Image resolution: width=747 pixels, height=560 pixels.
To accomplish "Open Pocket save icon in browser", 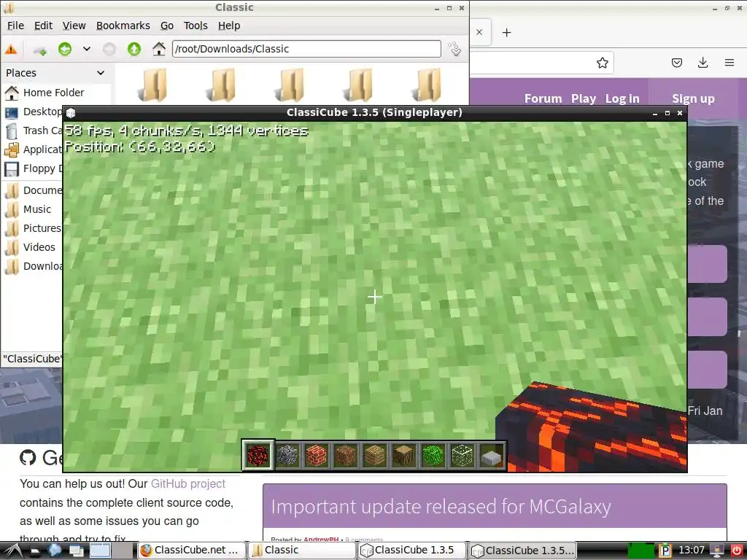I will pos(677,63).
